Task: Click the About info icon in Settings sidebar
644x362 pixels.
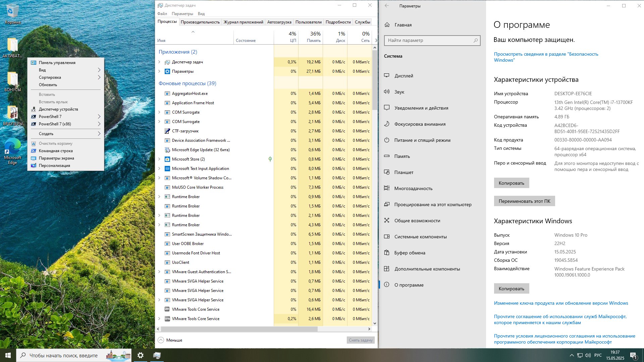Action: click(x=387, y=285)
